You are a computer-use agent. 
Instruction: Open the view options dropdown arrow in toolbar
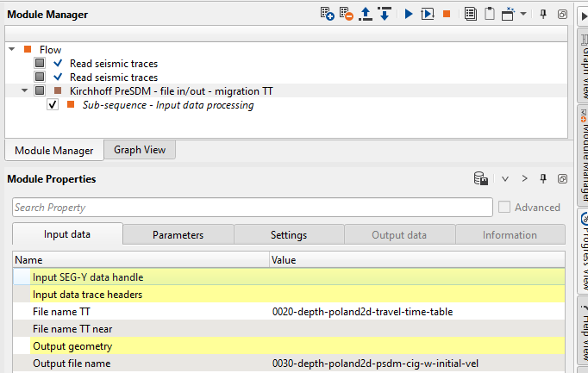(522, 15)
